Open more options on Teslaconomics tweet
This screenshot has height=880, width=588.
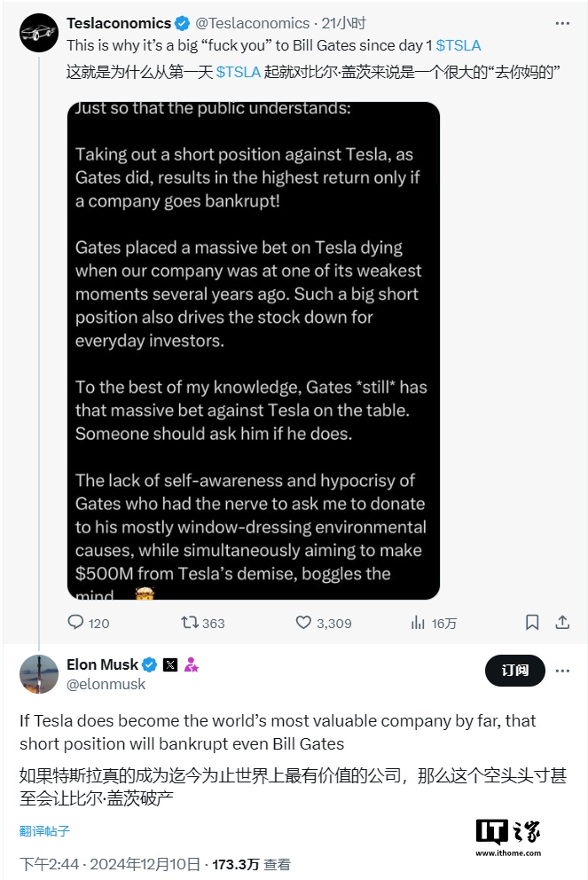pyautogui.click(x=562, y=23)
